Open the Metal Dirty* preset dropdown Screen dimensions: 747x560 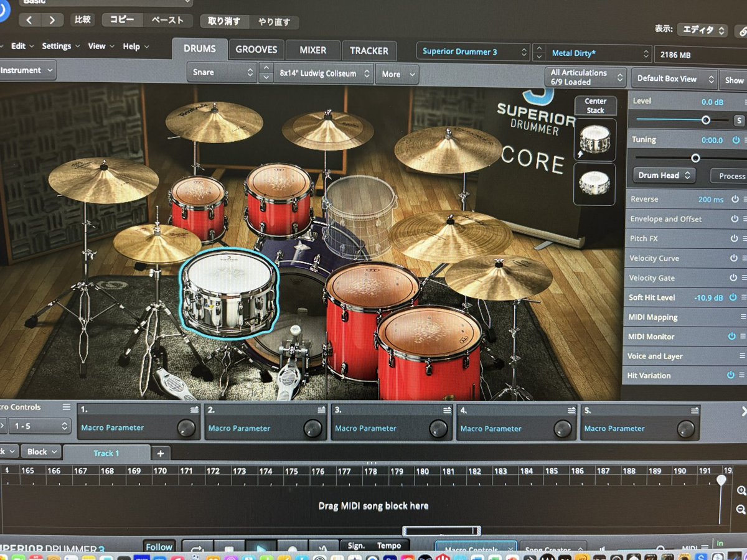[599, 54]
